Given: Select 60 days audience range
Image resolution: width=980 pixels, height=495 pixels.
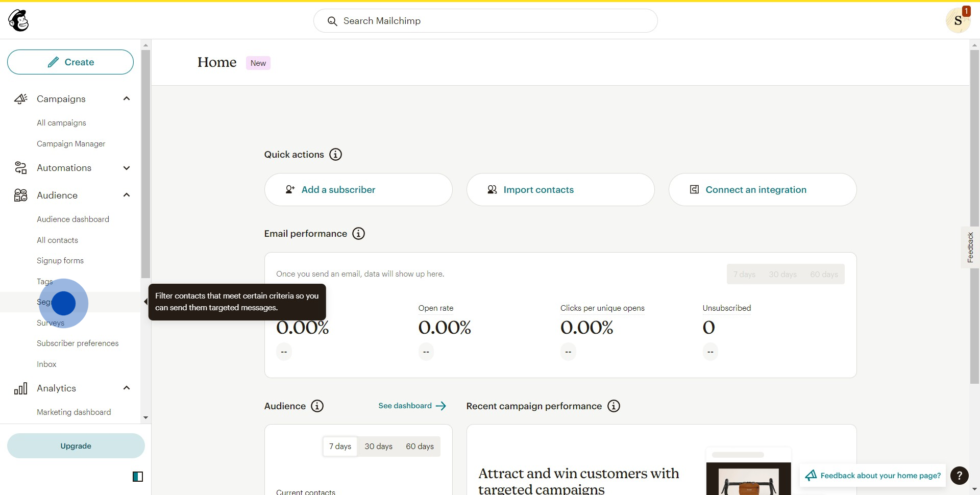Looking at the screenshot, I should 420,447.
